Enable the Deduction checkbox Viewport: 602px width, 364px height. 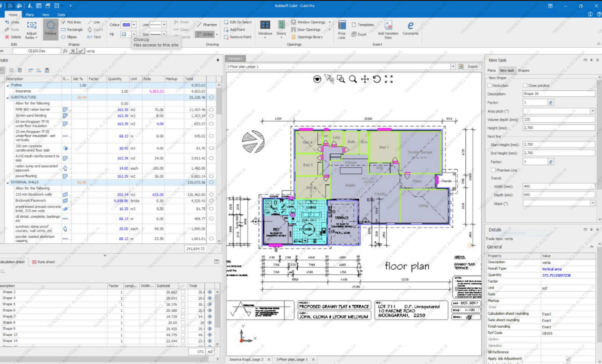coord(490,86)
